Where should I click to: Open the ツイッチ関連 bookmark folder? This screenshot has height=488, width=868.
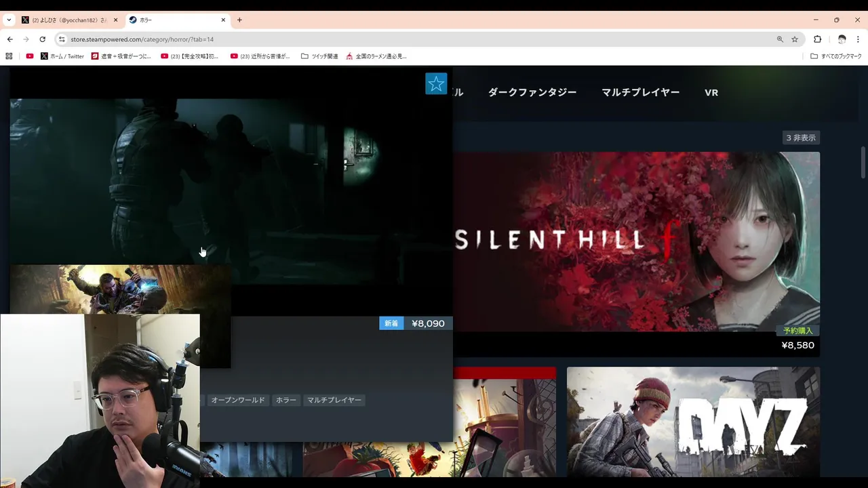(319, 56)
